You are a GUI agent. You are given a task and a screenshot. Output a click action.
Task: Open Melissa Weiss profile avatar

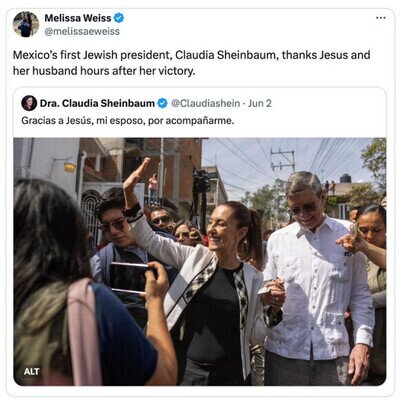[26, 24]
